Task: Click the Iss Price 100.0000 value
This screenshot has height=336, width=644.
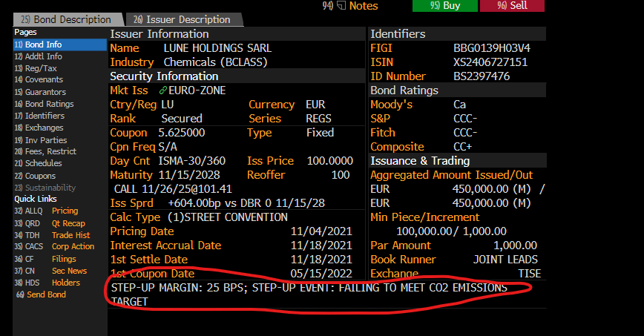Action: [330, 161]
